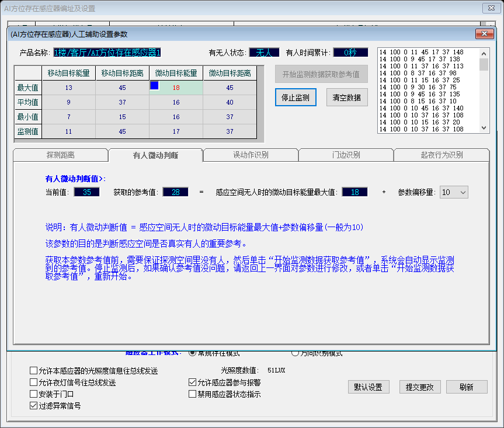The image size is (504, 428).
Task: Click the 默认设置 button
Action: [369, 387]
